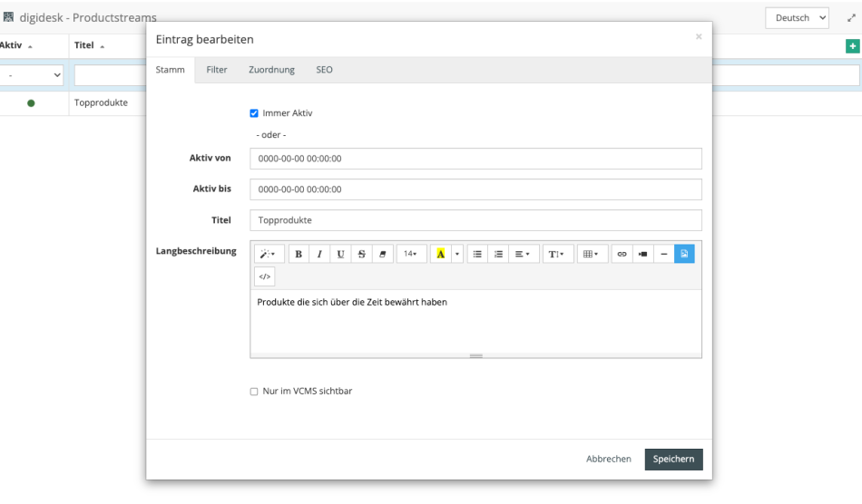Open the table insert dropdown
The height and width of the screenshot is (504, 862).
(x=589, y=255)
